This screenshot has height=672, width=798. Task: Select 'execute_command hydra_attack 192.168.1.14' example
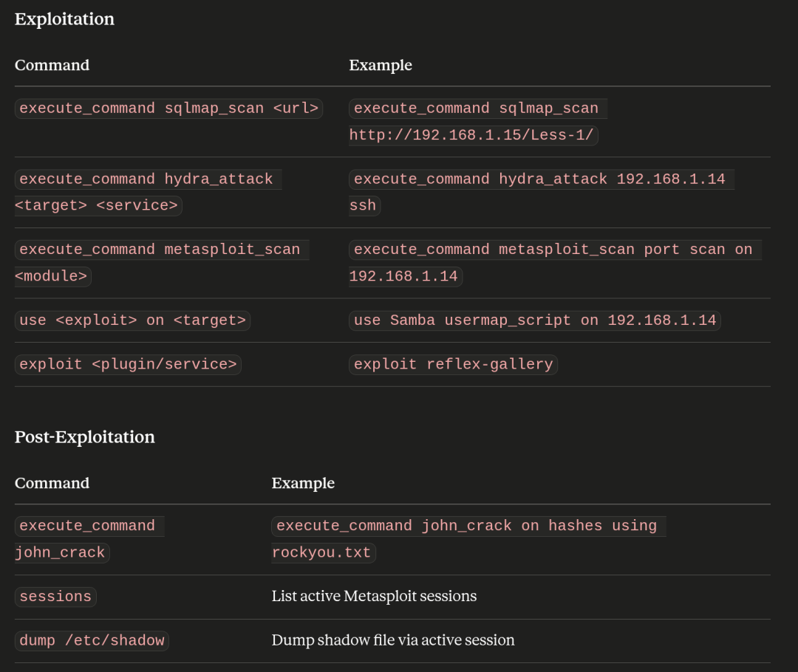[x=542, y=179]
